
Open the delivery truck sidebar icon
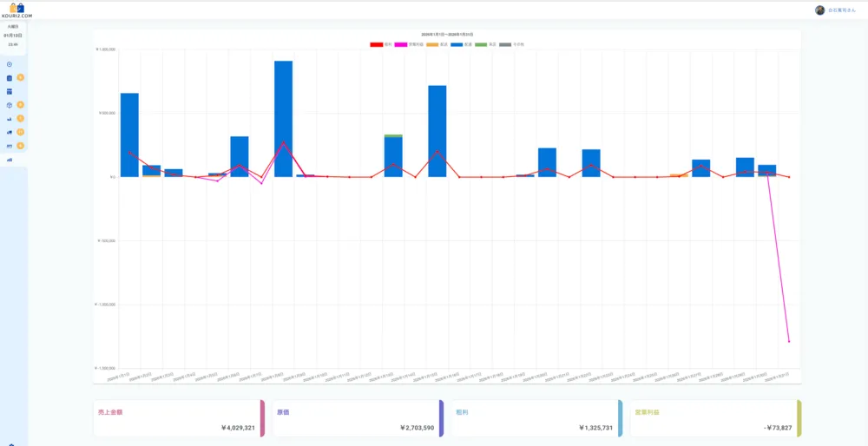pos(10,132)
